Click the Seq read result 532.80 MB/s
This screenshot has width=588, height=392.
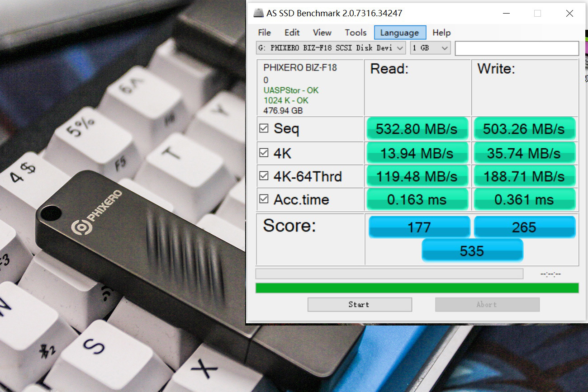click(417, 129)
